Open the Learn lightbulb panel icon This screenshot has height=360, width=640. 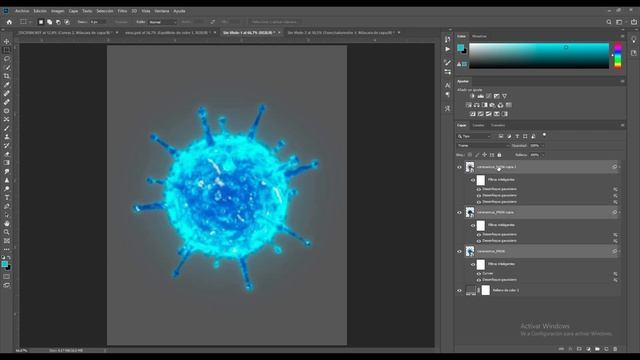coord(633,40)
